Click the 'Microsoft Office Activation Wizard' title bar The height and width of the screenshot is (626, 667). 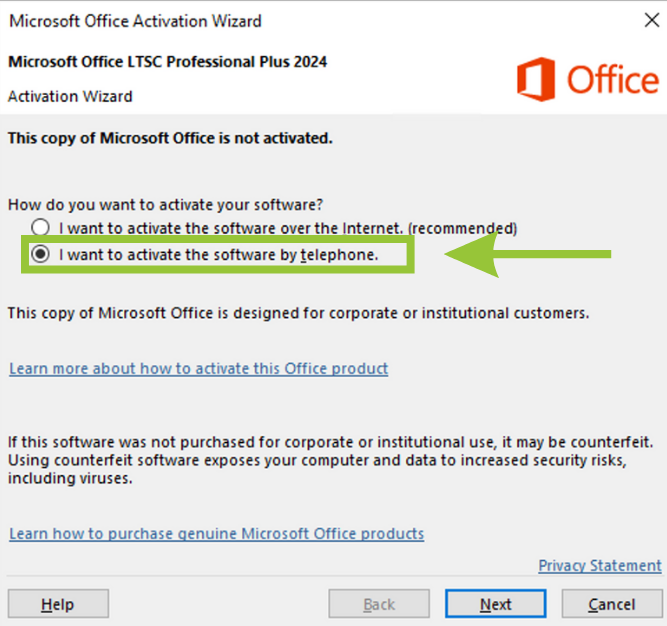click(135, 21)
